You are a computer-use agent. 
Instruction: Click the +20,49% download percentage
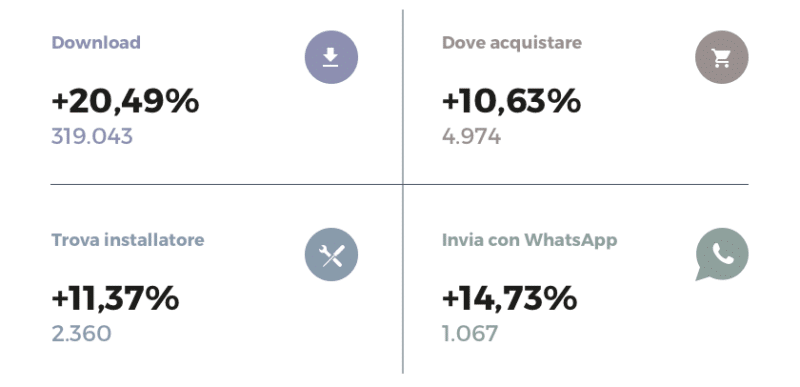tap(125, 101)
